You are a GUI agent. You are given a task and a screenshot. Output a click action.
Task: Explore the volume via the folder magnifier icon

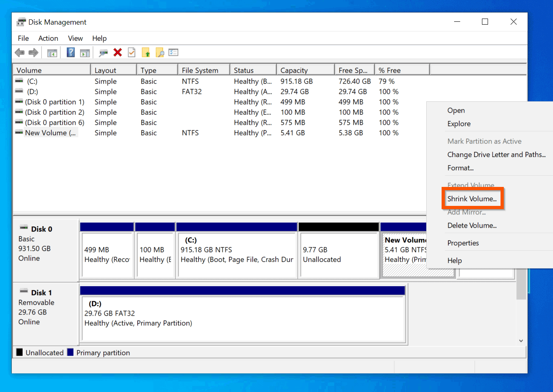pyautogui.click(x=159, y=52)
